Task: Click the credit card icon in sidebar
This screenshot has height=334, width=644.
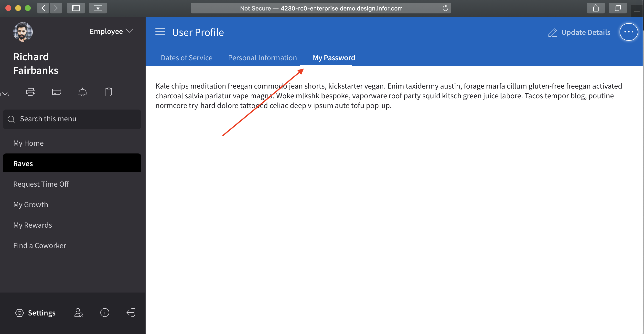Action: coord(57,92)
